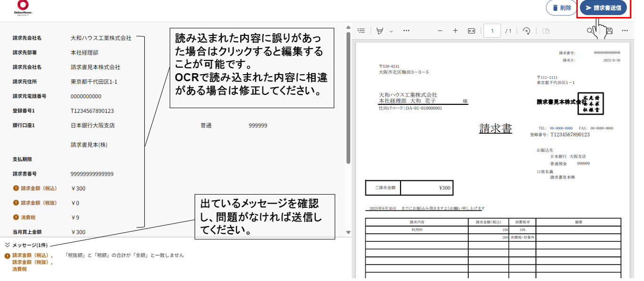Zoom in with the plus icon
644x281 pixels.
tap(455, 31)
